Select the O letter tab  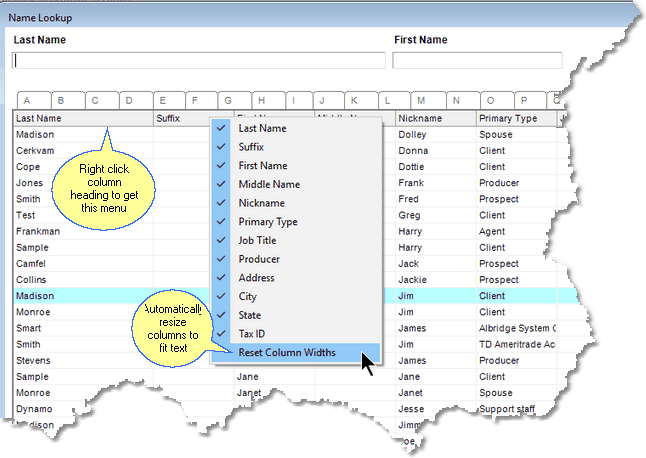pos(497,100)
